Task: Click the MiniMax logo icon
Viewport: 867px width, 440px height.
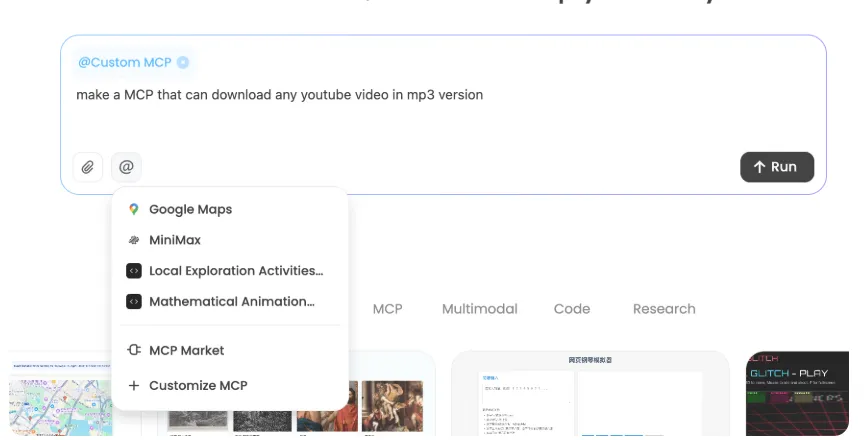Action: pos(134,240)
